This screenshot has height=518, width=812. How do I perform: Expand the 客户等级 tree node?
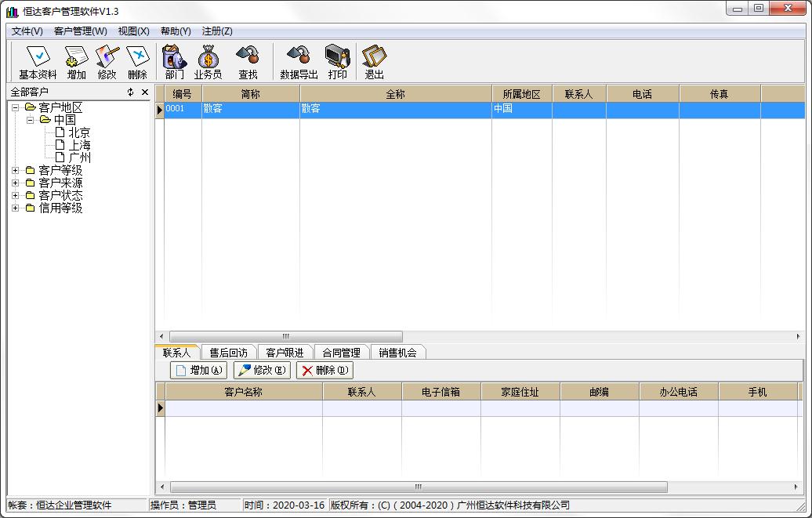(x=16, y=170)
